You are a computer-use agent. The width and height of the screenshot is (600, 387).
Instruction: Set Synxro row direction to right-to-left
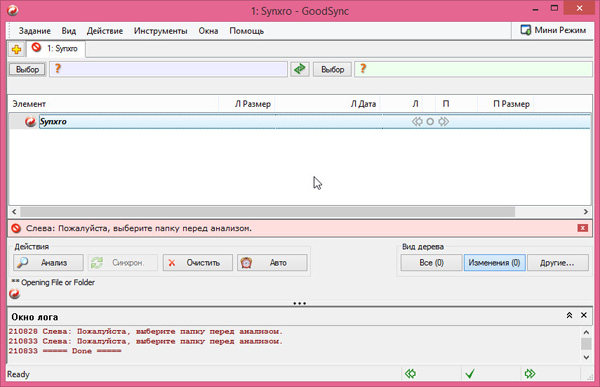(x=417, y=122)
